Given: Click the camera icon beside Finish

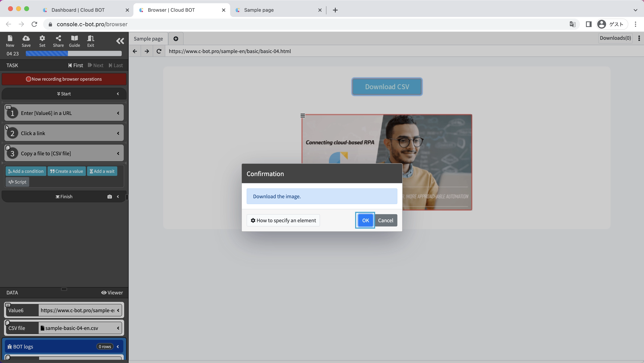Looking at the screenshot, I should [x=109, y=197].
